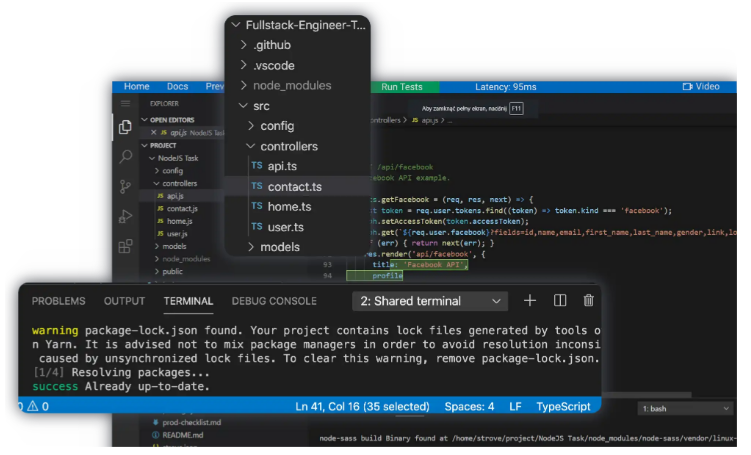This screenshot has height=455, width=751.
Task: Add a new terminal with plus icon
Action: [530, 301]
